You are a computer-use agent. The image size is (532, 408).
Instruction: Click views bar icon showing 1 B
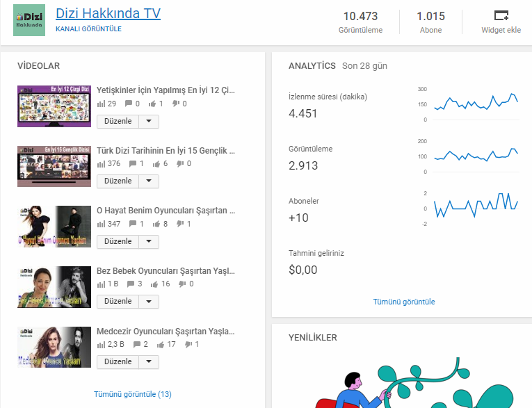(x=101, y=284)
